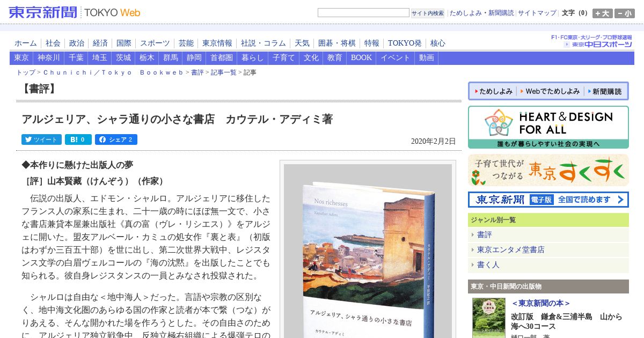Click the book cover image of アルジェリア
Image resolution: width=644 pixels, height=338 pixels.
[x=368, y=251]
